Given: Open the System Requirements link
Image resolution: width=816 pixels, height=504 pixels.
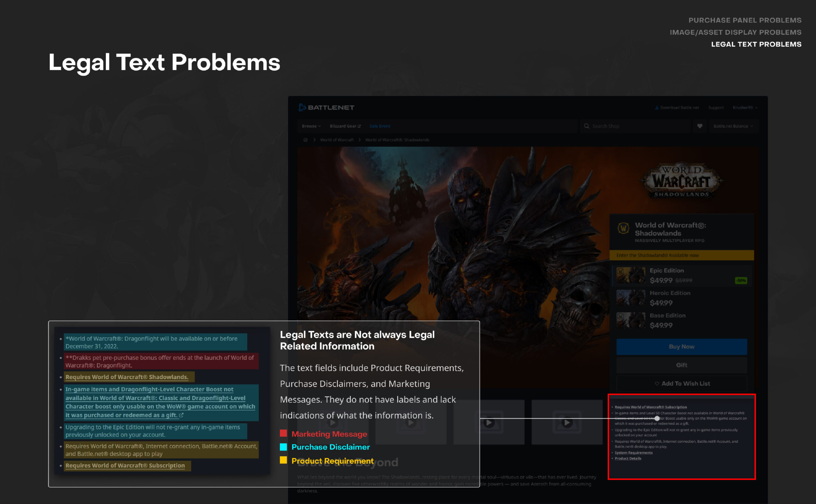Looking at the screenshot, I should point(634,453).
